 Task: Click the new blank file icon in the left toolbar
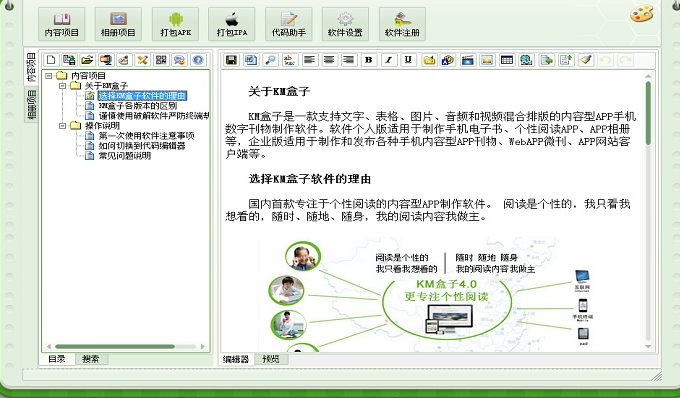pos(51,60)
